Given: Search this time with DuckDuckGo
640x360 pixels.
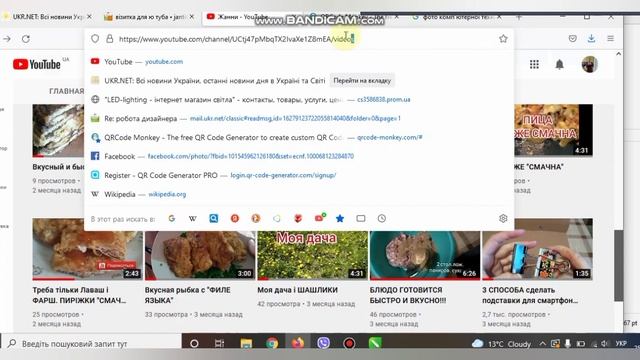Looking at the screenshot, I should coord(256,218).
